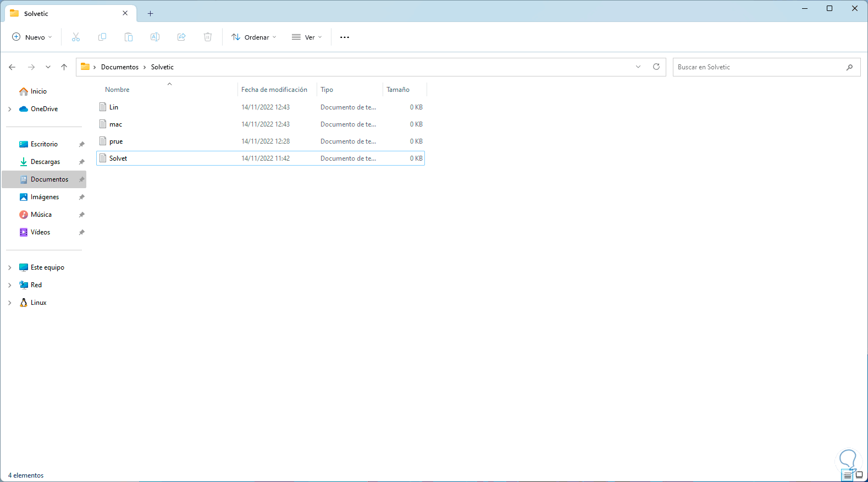Open Descargas in the navigation pane

coord(45,162)
